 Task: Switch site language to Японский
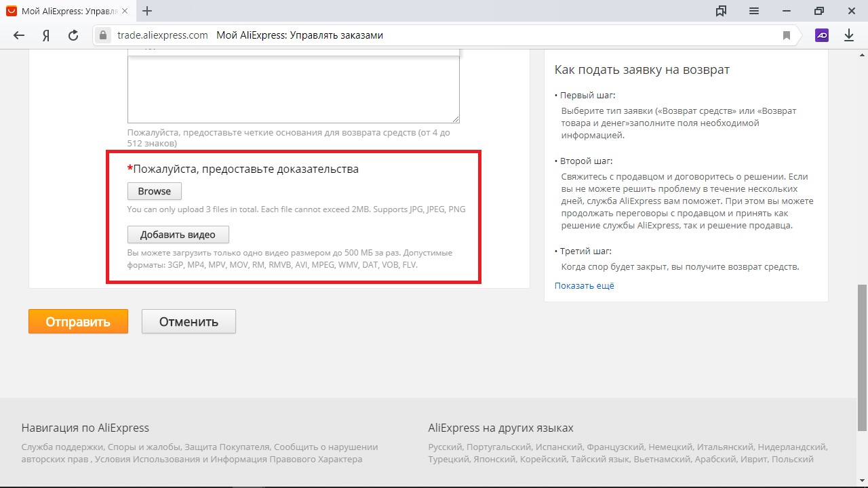click(494, 460)
